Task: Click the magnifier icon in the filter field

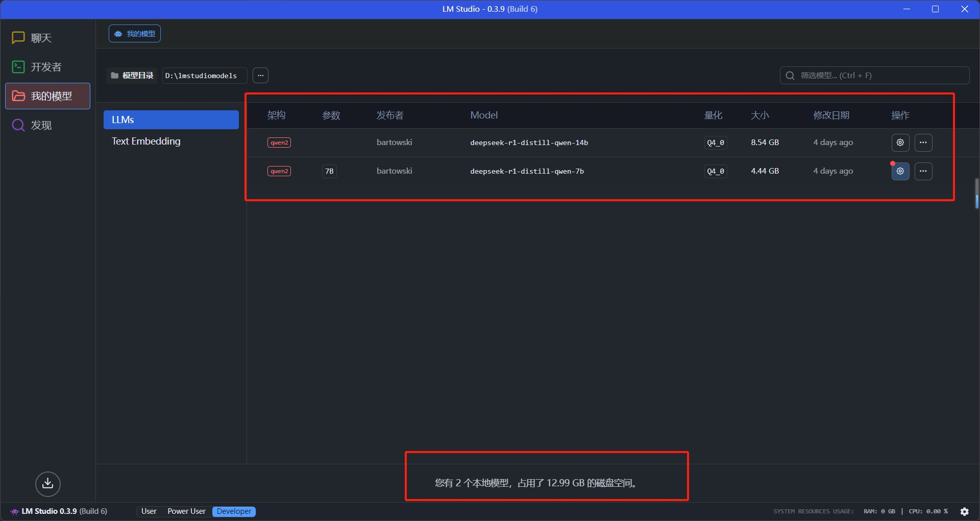Action: pos(790,76)
